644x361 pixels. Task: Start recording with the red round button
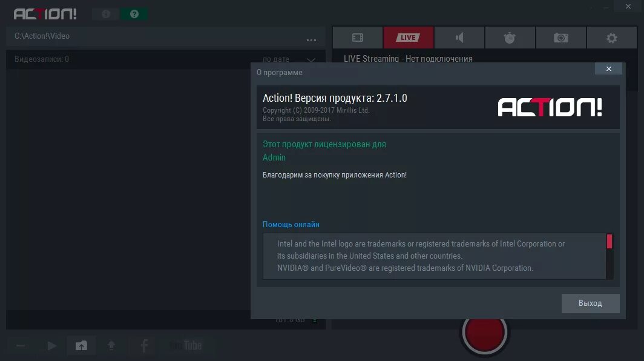click(x=485, y=332)
